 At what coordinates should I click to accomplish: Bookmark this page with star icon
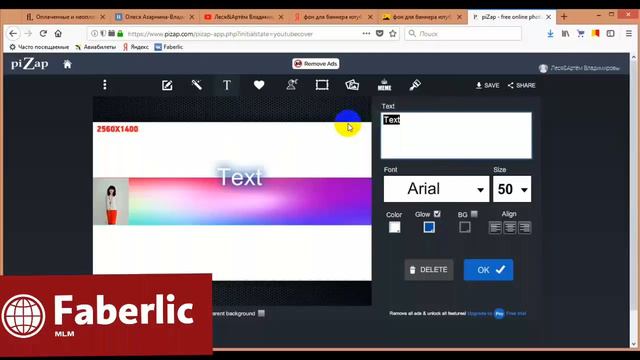pyautogui.click(x=393, y=33)
